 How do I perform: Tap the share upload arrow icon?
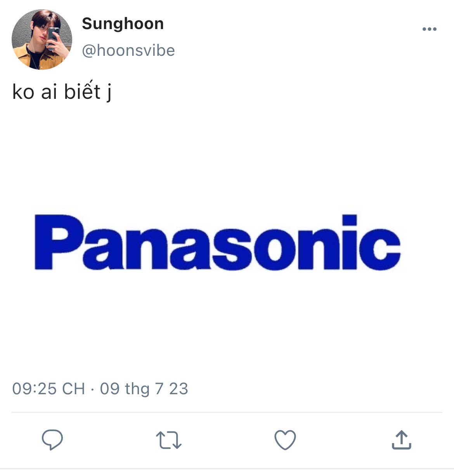402,440
